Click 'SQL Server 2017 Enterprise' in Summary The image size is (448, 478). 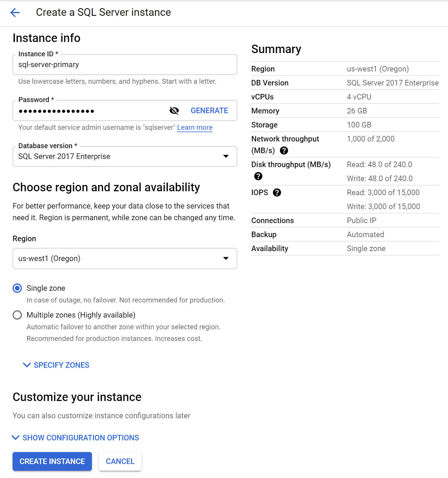tap(393, 83)
